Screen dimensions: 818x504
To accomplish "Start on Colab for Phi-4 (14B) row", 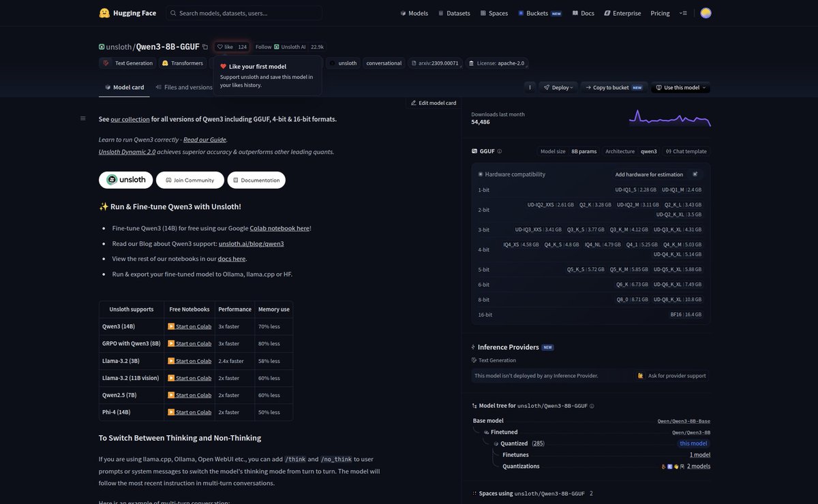I will coord(190,412).
